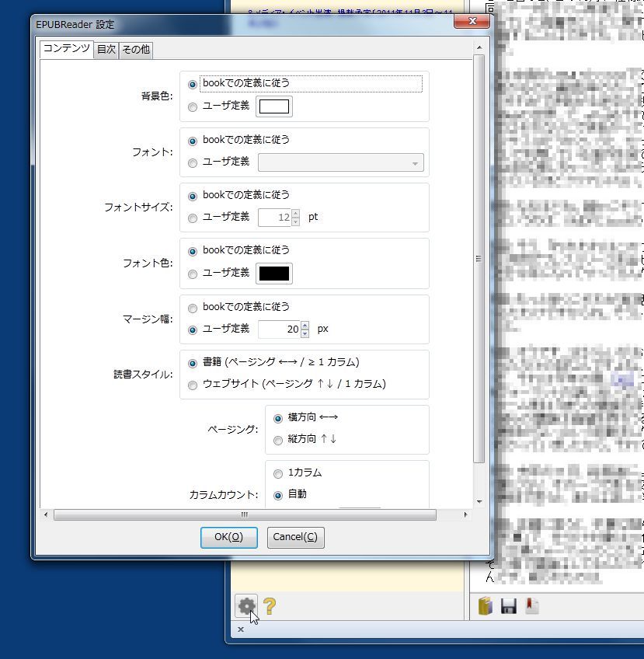Open the user-defined font dropdown

[341, 162]
